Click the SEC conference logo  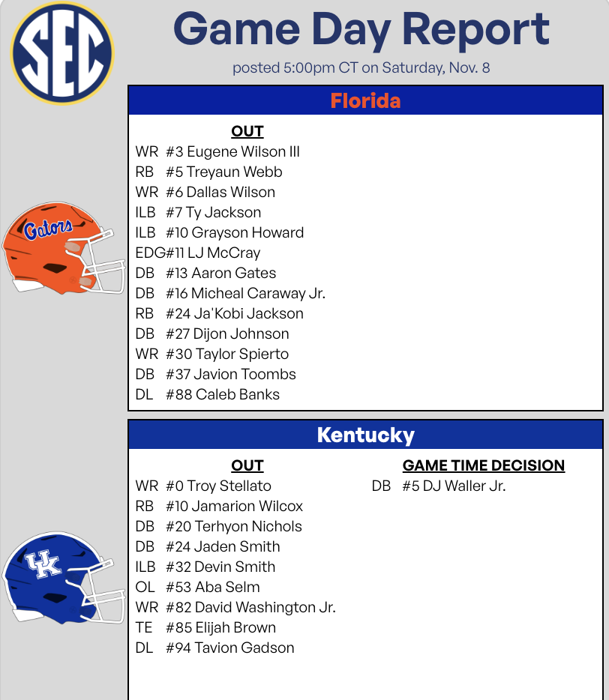pos(62,52)
